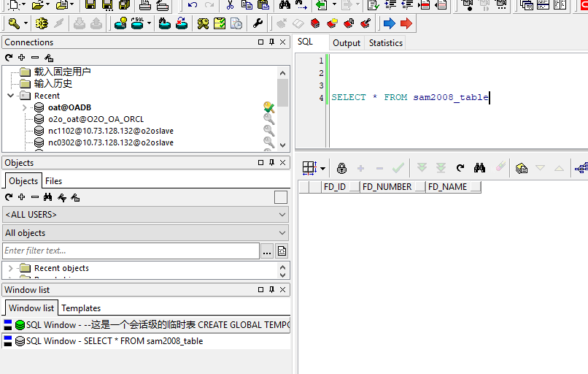Click the SQL database toolbar icon
588x374 pixels.
tap(137, 23)
